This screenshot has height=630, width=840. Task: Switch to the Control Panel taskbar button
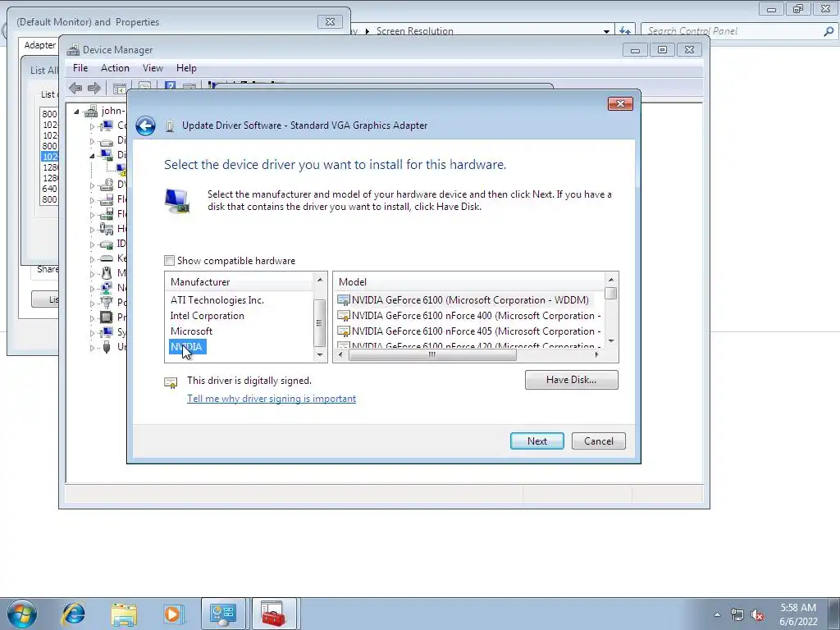point(223,614)
